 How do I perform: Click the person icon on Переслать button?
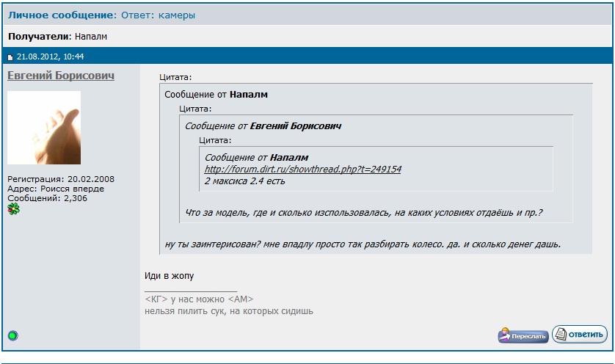pos(505,335)
